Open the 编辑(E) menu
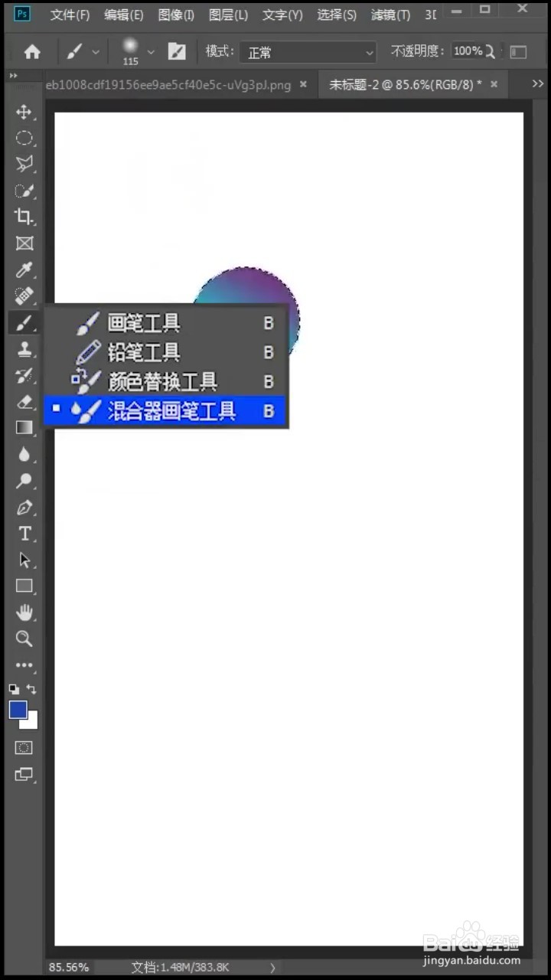 pyautogui.click(x=123, y=15)
